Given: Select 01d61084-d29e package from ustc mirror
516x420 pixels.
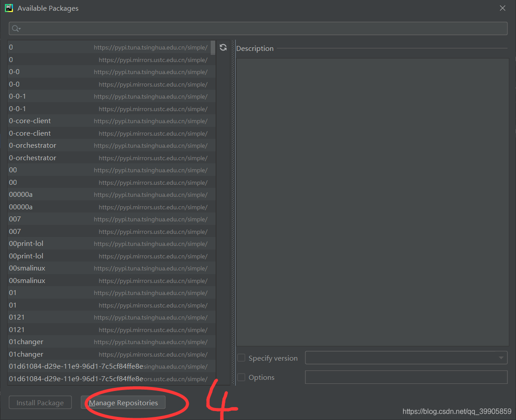Looking at the screenshot, I should coord(112,378).
